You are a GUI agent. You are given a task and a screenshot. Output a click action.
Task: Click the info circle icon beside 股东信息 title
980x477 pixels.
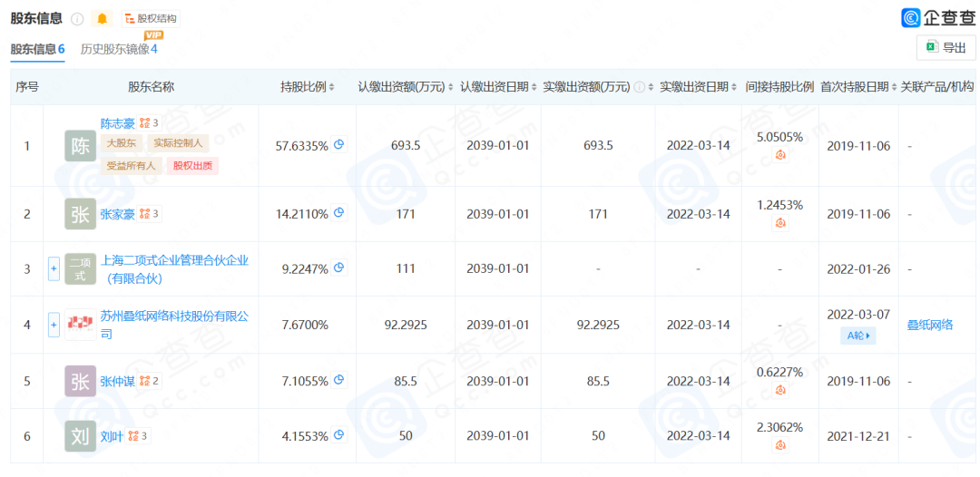(77, 19)
